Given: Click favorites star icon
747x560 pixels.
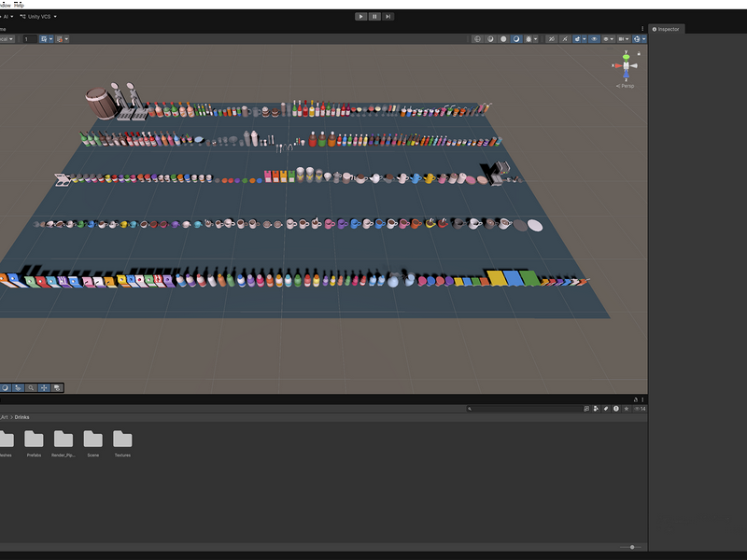Looking at the screenshot, I should point(627,409).
